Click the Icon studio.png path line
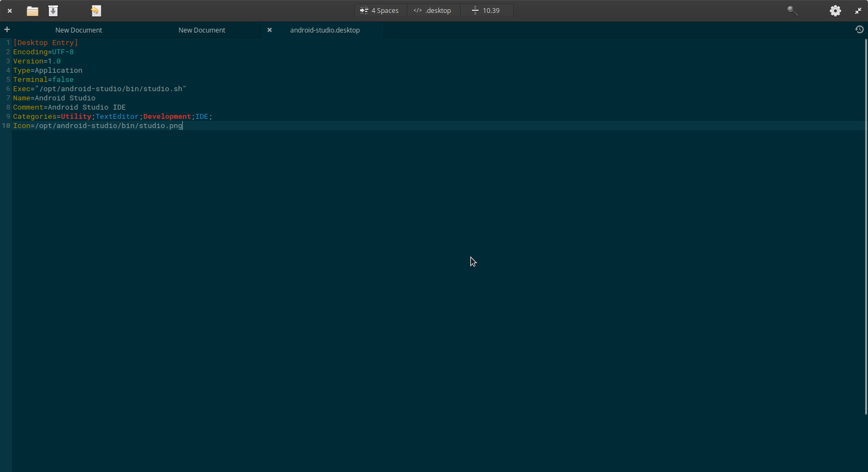 click(98, 126)
